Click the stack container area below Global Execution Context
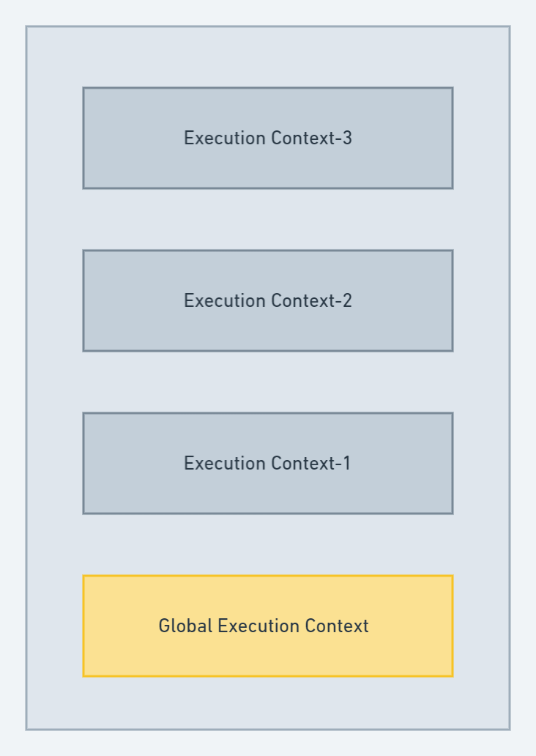This screenshot has height=756, width=536. point(267,703)
